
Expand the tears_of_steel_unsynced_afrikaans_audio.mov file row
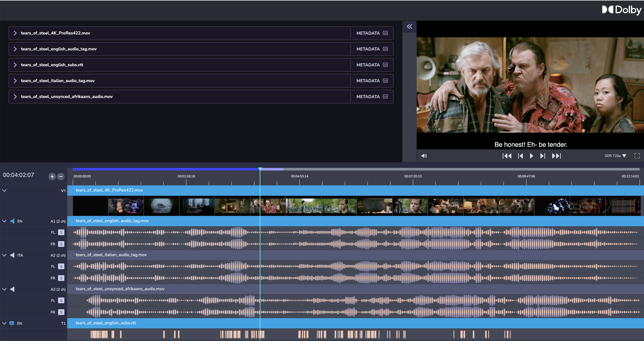tap(15, 97)
